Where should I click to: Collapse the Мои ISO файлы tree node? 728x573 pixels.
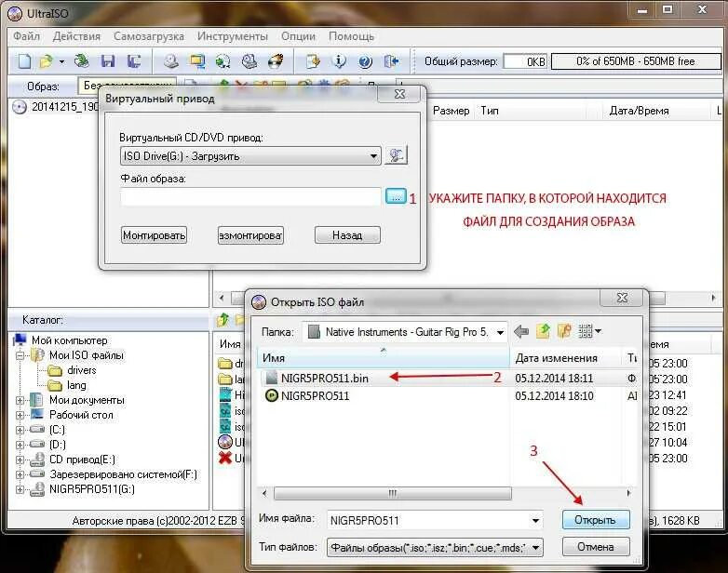(x=20, y=356)
